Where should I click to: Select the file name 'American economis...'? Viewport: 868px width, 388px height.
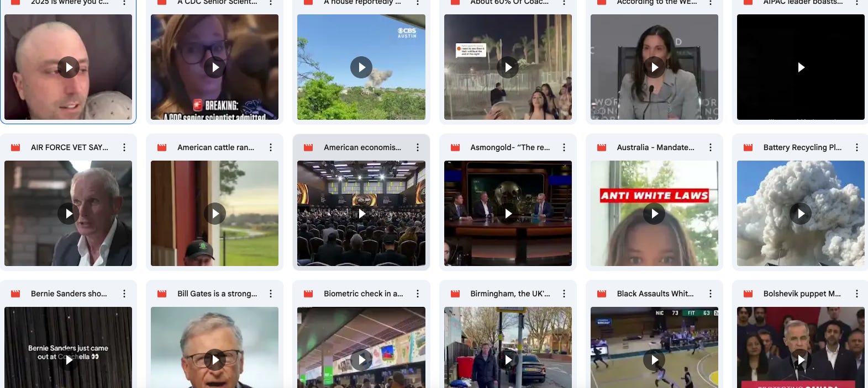[x=362, y=147]
